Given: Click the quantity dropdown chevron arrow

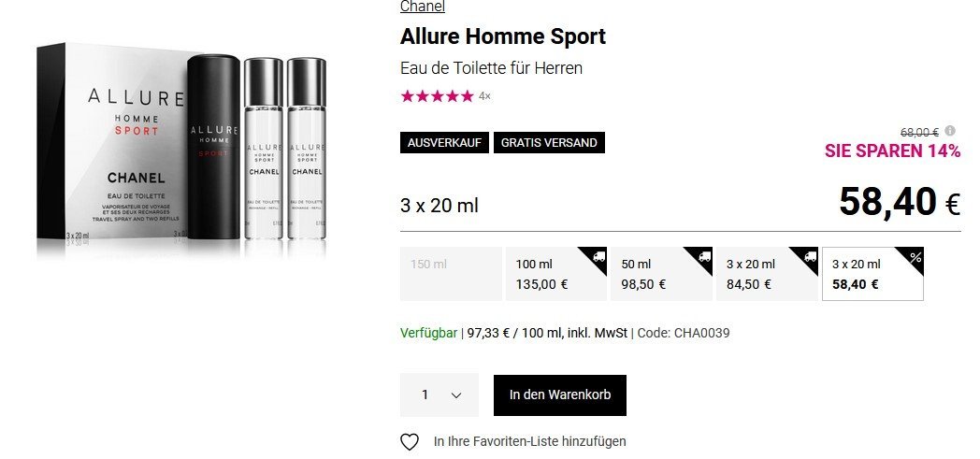Looking at the screenshot, I should [456, 395].
